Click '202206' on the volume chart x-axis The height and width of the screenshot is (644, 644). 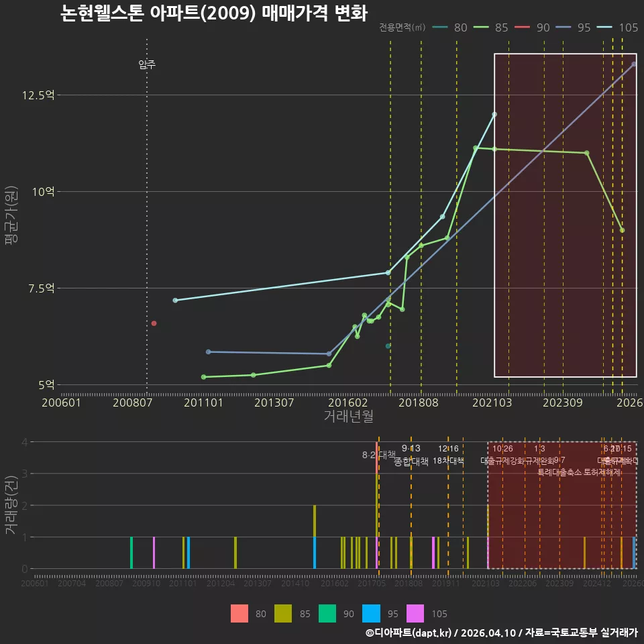(x=523, y=583)
